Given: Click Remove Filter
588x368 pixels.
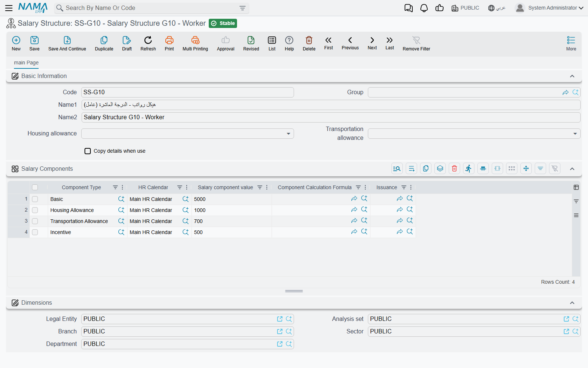Looking at the screenshot, I should [416, 43].
